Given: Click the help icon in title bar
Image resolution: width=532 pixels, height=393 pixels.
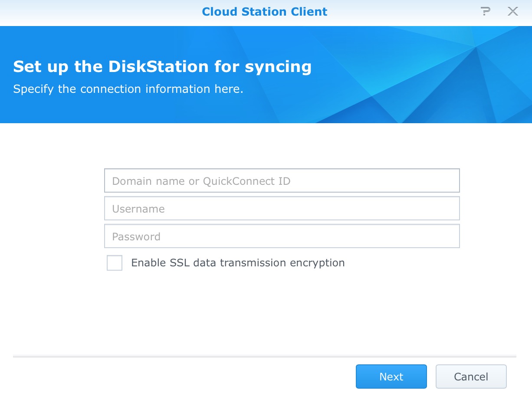Looking at the screenshot, I should tap(486, 12).
